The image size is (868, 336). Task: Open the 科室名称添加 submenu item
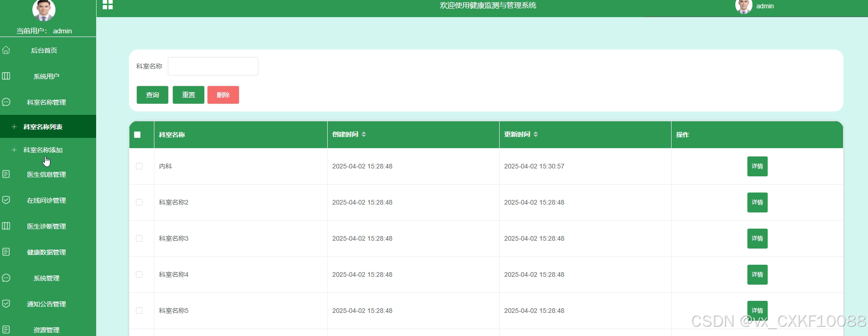(x=48, y=149)
